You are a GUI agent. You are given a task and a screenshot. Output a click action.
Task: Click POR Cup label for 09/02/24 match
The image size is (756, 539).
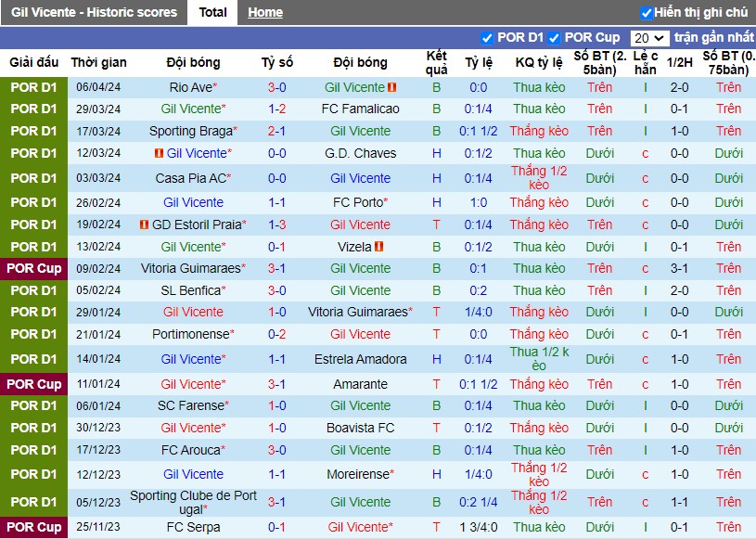[33, 268]
